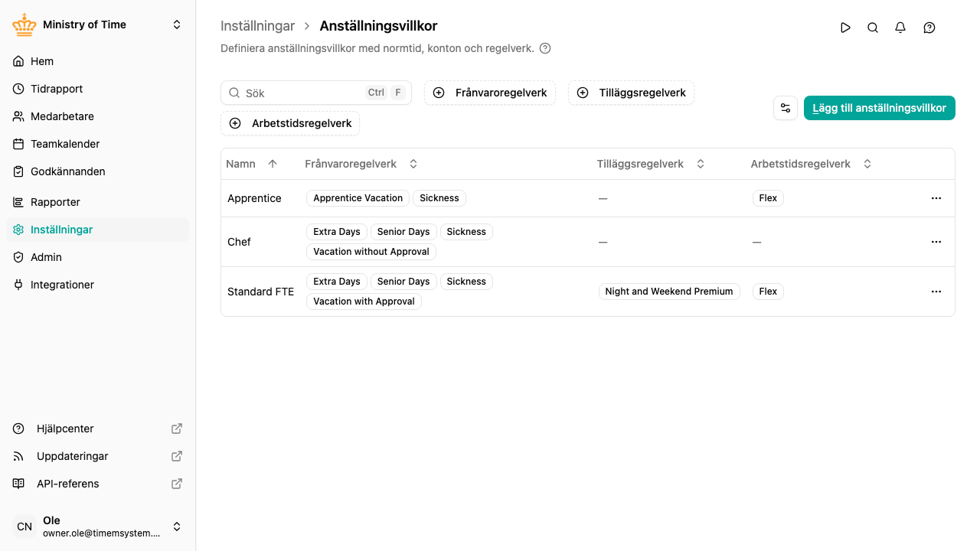
Task: Open the view options sliders button
Action: pos(786,108)
